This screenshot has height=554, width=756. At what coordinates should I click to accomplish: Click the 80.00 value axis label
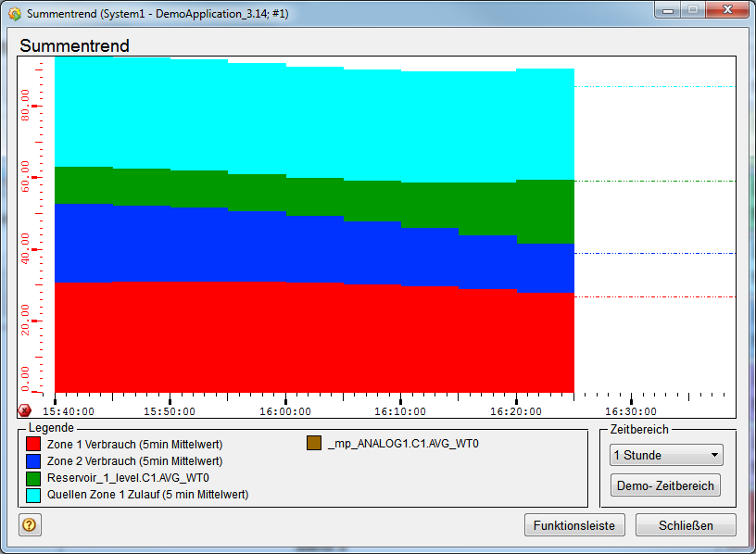tap(25, 105)
